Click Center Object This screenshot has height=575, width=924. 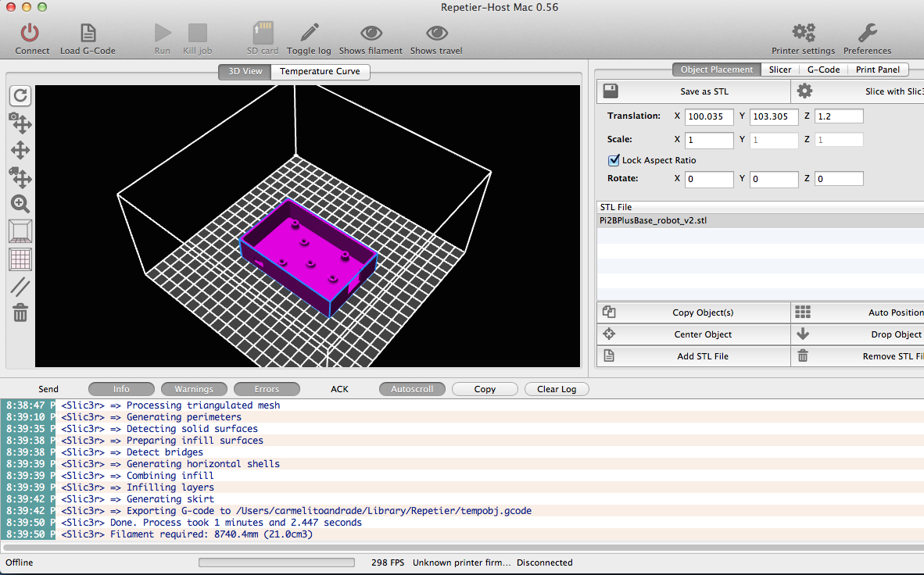pos(693,334)
